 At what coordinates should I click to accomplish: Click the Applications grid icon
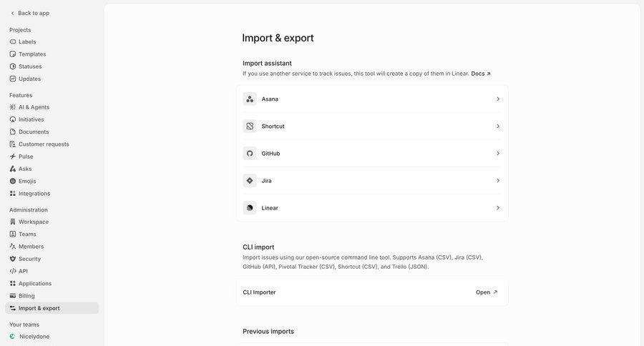pyautogui.click(x=13, y=284)
